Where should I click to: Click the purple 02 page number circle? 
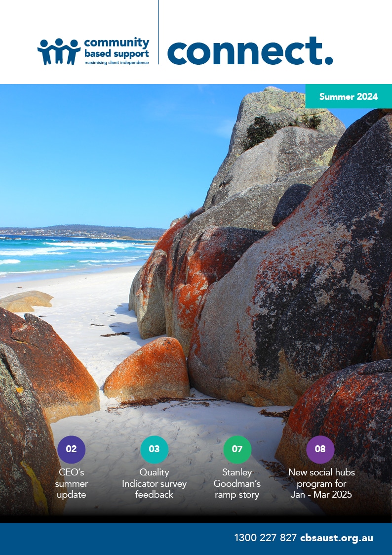[72, 449]
